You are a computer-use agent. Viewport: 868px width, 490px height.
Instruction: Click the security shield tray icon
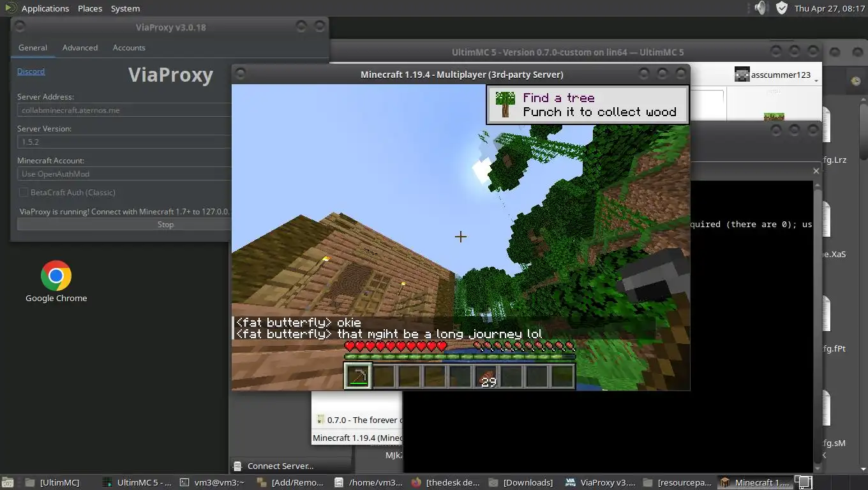point(781,8)
